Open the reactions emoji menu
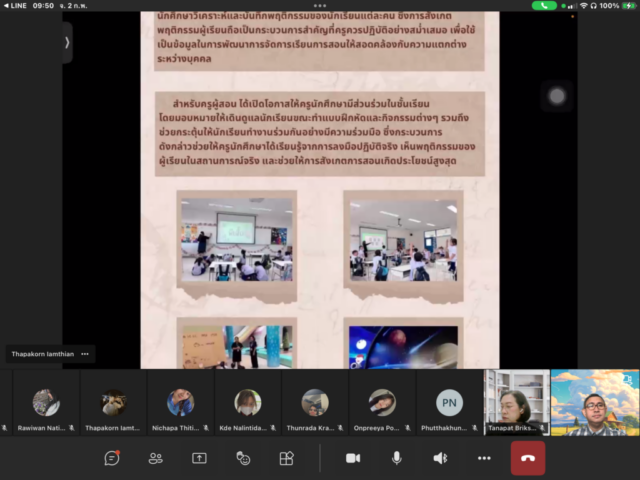The image size is (640, 480). (243, 458)
